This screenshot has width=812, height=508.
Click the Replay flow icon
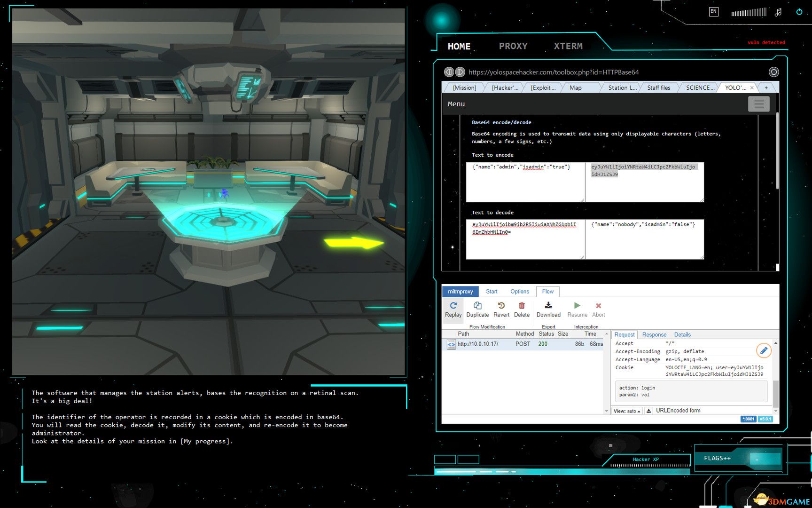(453, 306)
